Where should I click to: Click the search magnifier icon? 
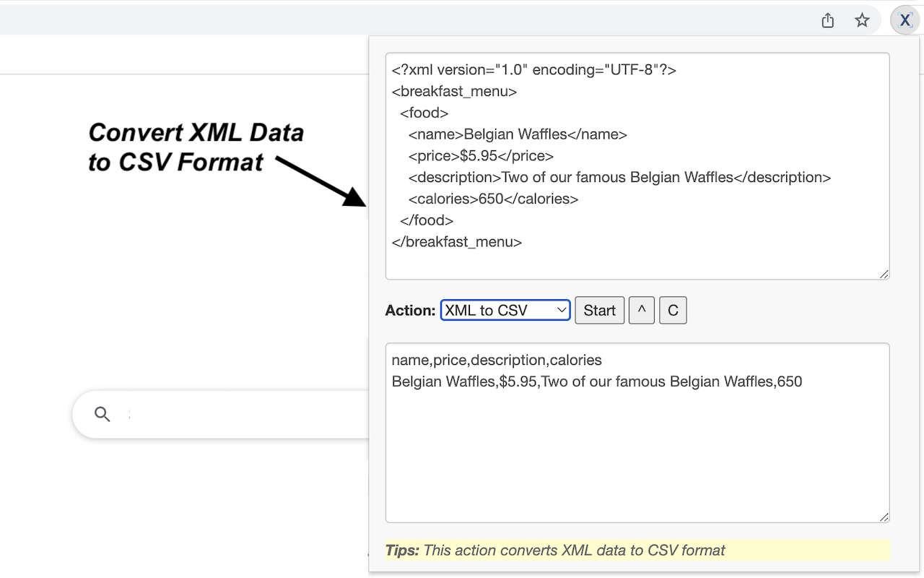(x=103, y=414)
